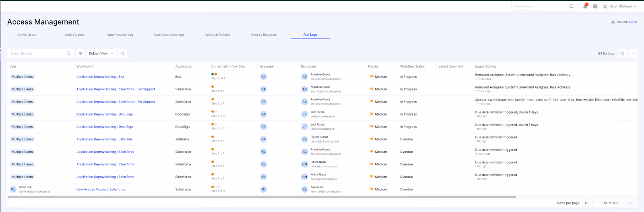Focus the Search Runlogs field

(40, 54)
